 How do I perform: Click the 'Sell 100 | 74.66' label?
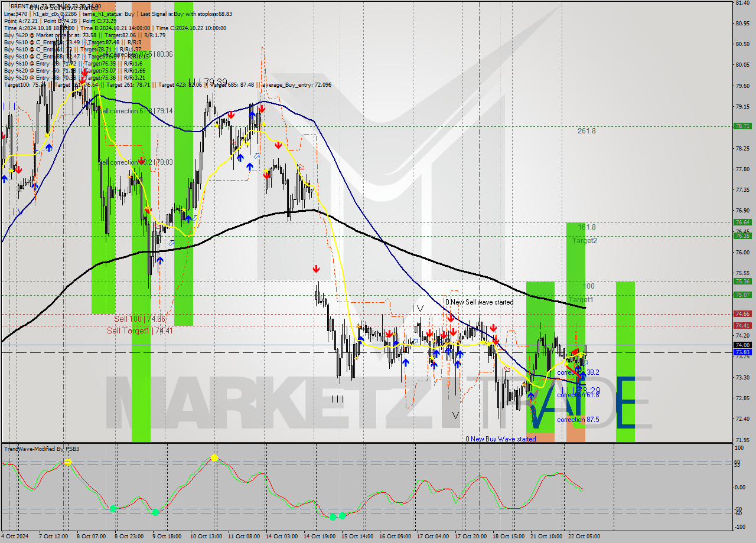click(140, 319)
